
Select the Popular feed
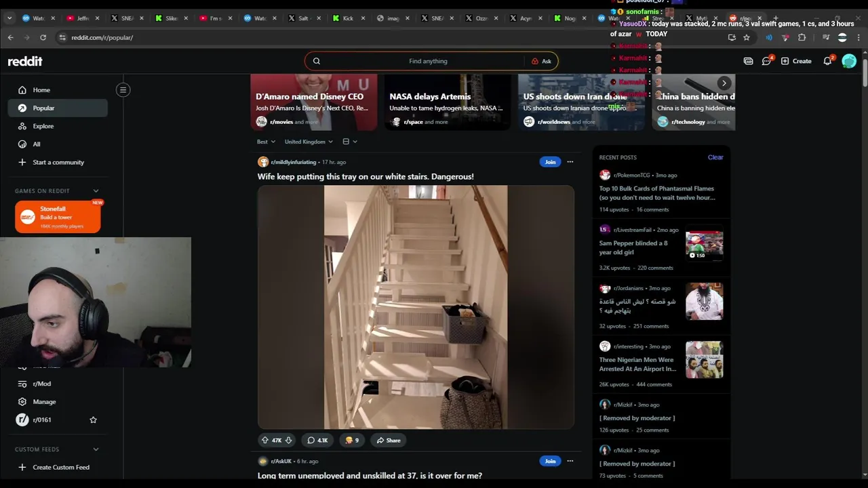pyautogui.click(x=58, y=108)
